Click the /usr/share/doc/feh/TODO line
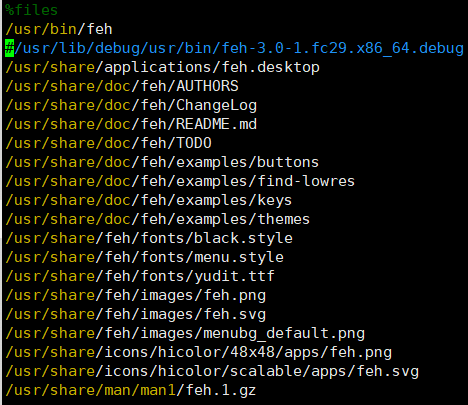This screenshot has width=468, height=405. 108,143
